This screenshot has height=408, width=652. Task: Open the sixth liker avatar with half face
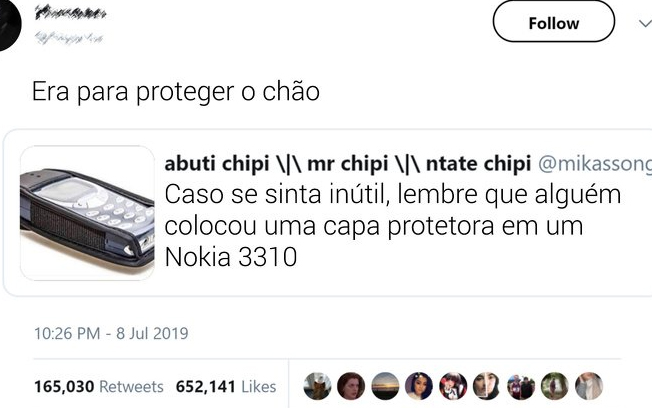(x=487, y=386)
